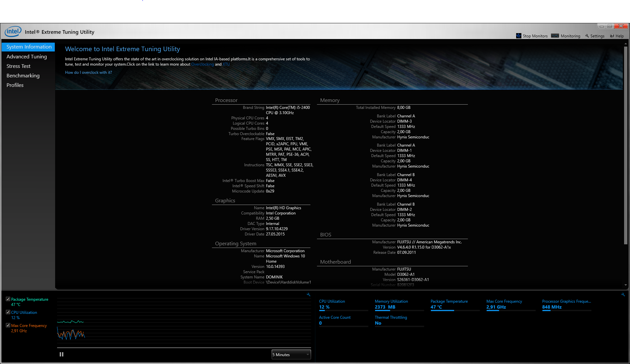Click Processor Graphics Frequency 848 MHz tile
Screen dimensions: 630x364
(567, 305)
